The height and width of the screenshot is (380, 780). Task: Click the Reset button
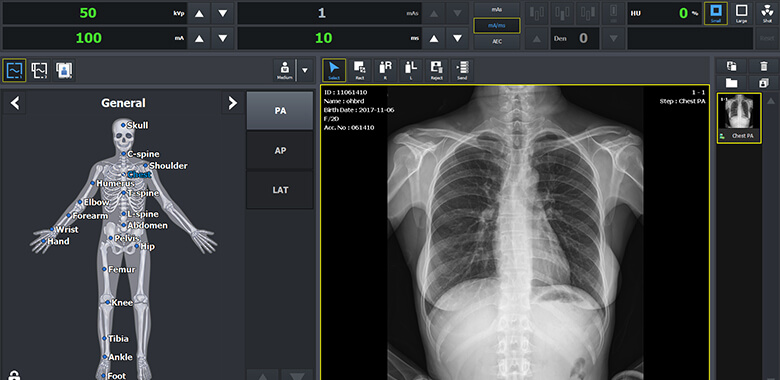767,38
